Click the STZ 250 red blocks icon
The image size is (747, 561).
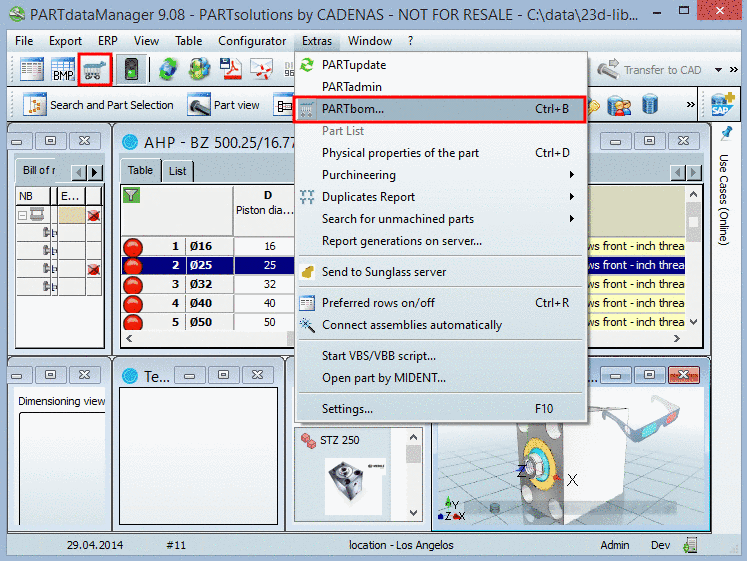[308, 441]
